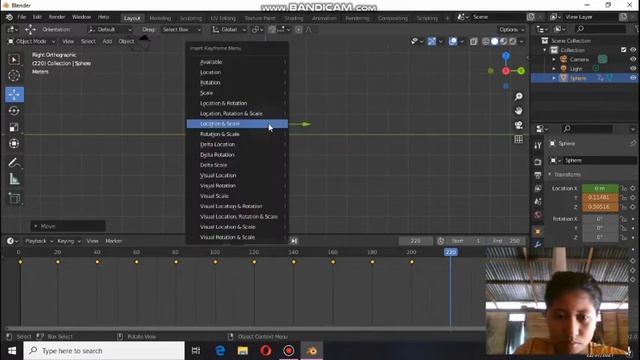Choose Delta Location keyframe option
The image size is (640, 360).
pyautogui.click(x=237, y=144)
